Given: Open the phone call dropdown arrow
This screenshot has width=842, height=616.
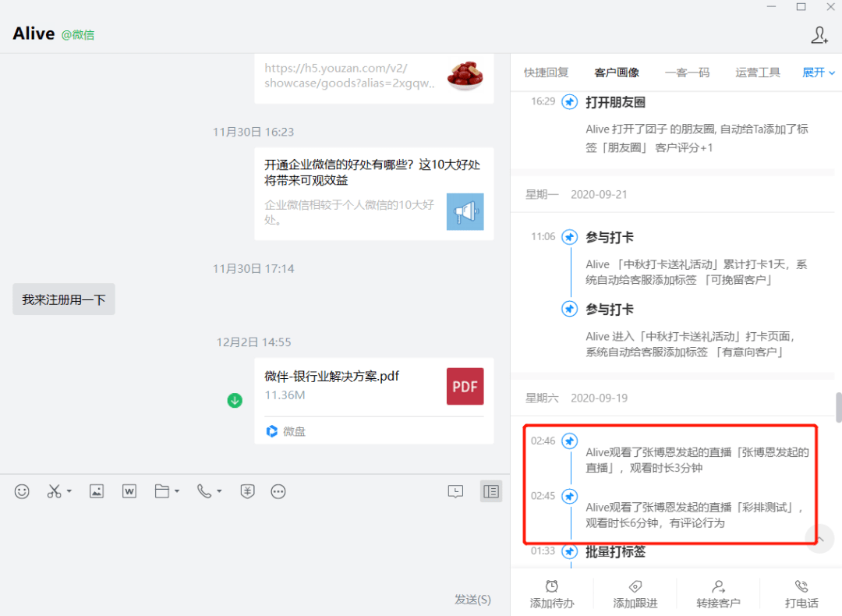Looking at the screenshot, I should click(x=219, y=491).
